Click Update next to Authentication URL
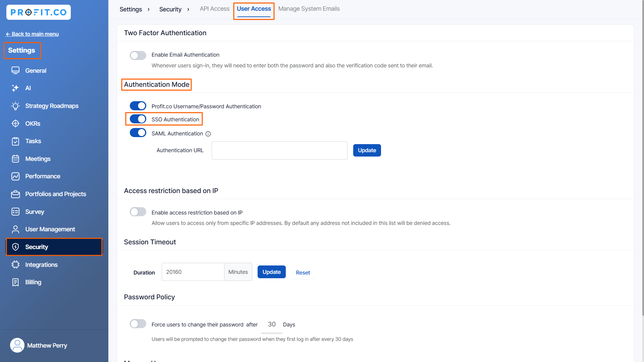 click(367, 150)
